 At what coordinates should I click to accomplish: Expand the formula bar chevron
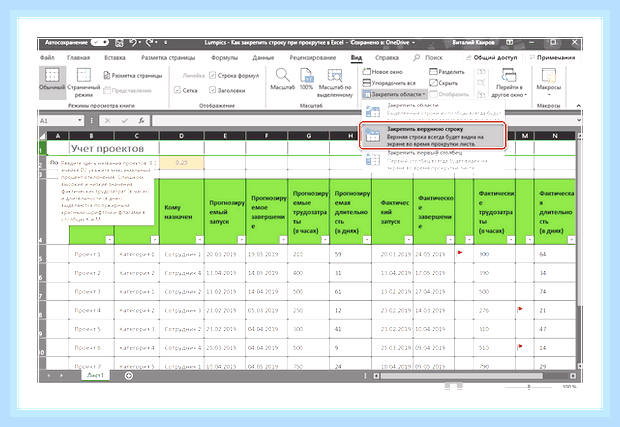(579, 120)
